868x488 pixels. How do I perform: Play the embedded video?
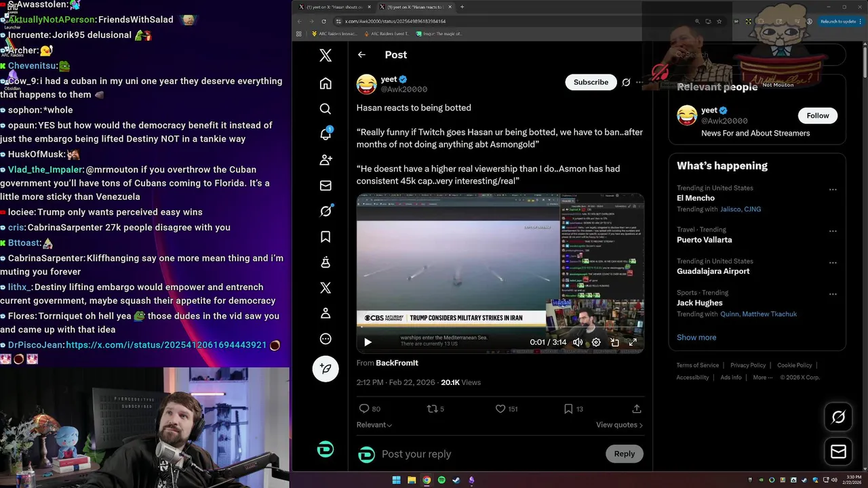[368, 342]
